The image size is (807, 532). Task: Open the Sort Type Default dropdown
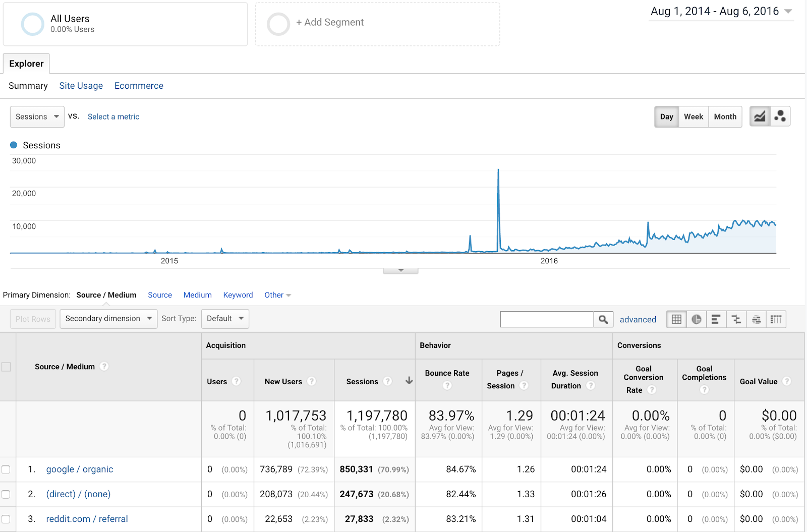[225, 319]
